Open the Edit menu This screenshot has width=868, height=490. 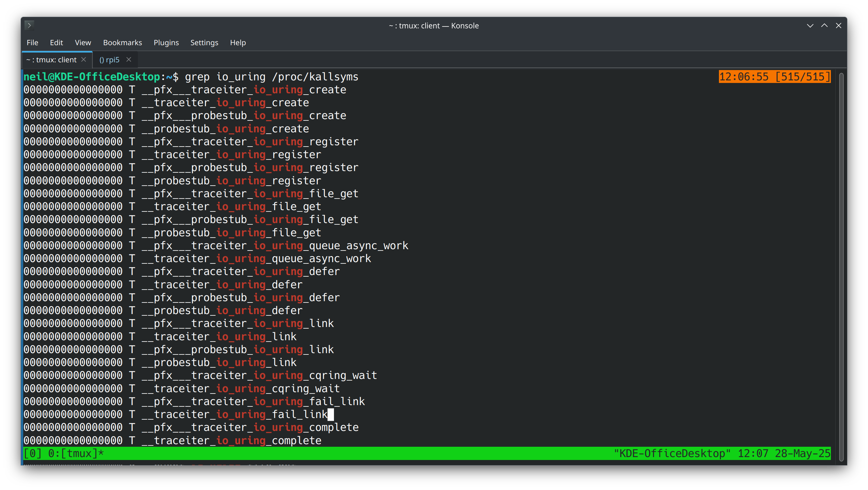56,43
